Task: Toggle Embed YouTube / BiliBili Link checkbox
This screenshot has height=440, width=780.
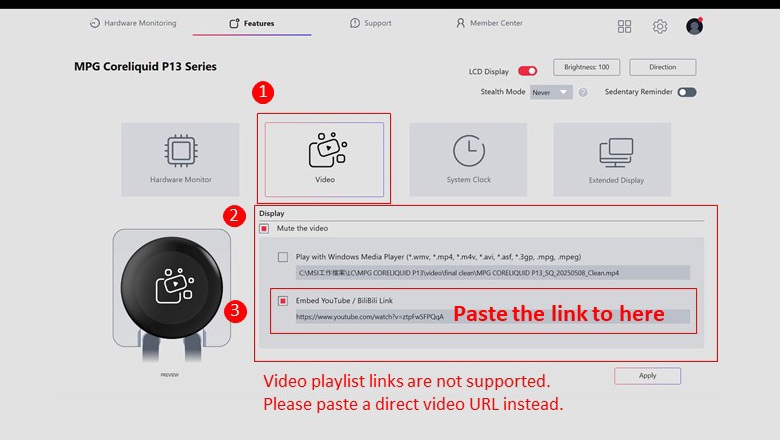Action: 283,301
